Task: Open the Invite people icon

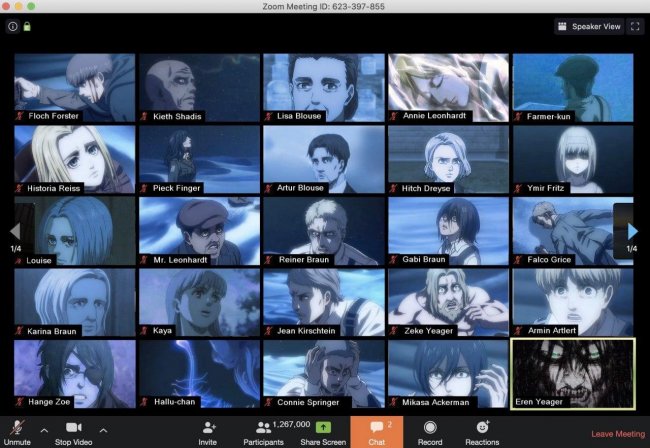Action: 208,427
